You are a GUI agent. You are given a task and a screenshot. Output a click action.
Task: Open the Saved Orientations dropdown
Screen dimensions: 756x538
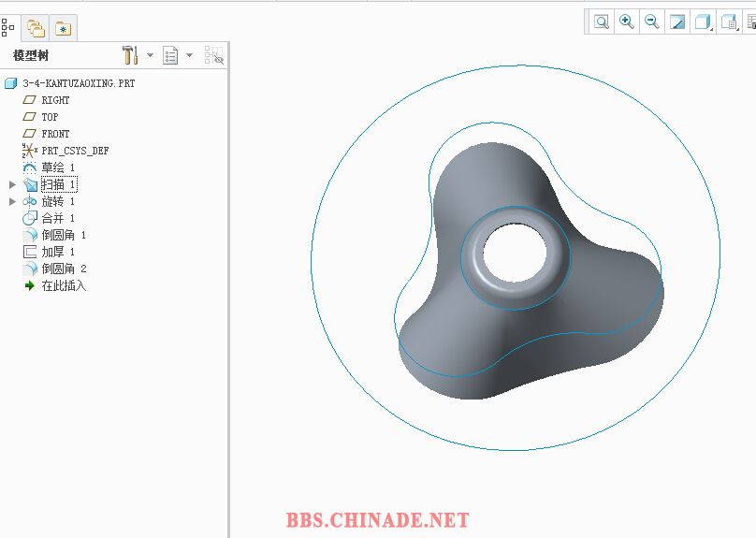(x=729, y=22)
